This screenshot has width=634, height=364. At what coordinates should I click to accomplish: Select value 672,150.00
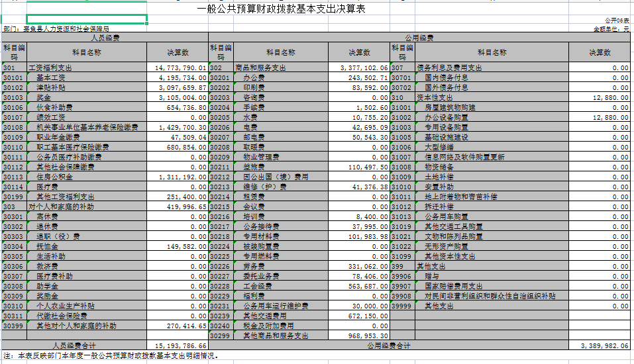pos(359,316)
